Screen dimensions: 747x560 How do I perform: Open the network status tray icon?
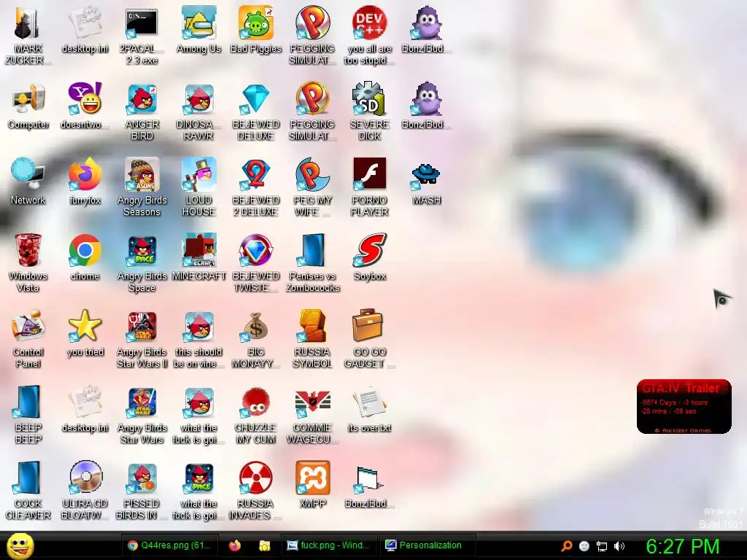602,547
